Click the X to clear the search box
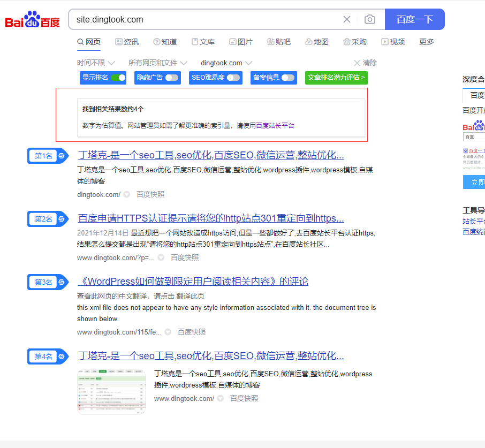Image resolution: width=485 pixels, height=448 pixels. (346, 19)
